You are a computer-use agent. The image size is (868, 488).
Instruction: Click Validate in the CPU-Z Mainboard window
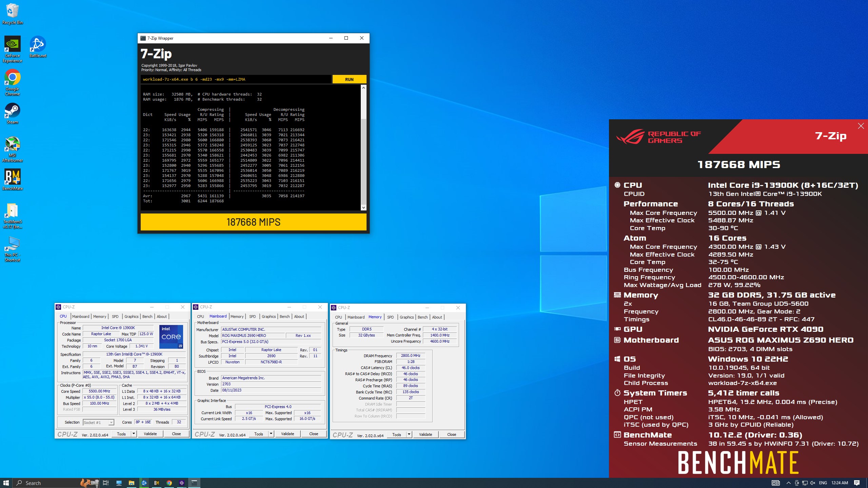click(x=288, y=434)
